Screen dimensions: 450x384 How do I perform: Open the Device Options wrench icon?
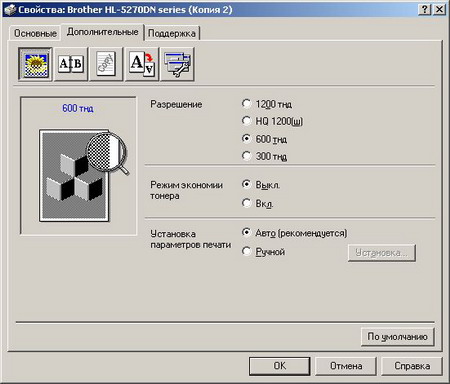click(177, 64)
